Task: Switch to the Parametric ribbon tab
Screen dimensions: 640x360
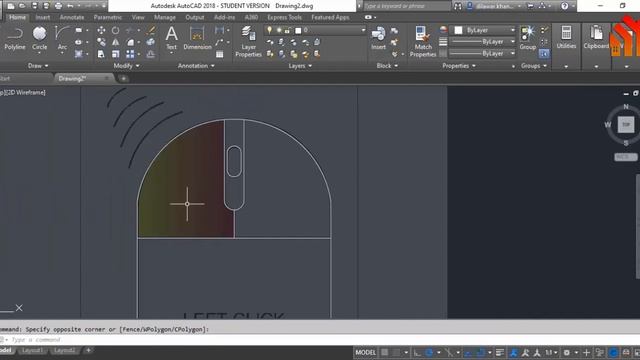Action: click(108, 18)
